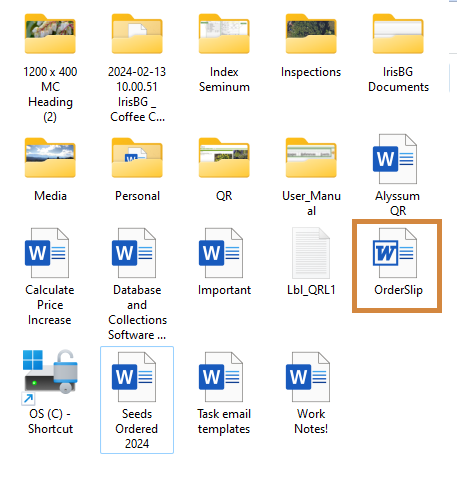Screen dimensions: 457x492
Task: Open the IrisBG Documents folder
Action: [398, 33]
